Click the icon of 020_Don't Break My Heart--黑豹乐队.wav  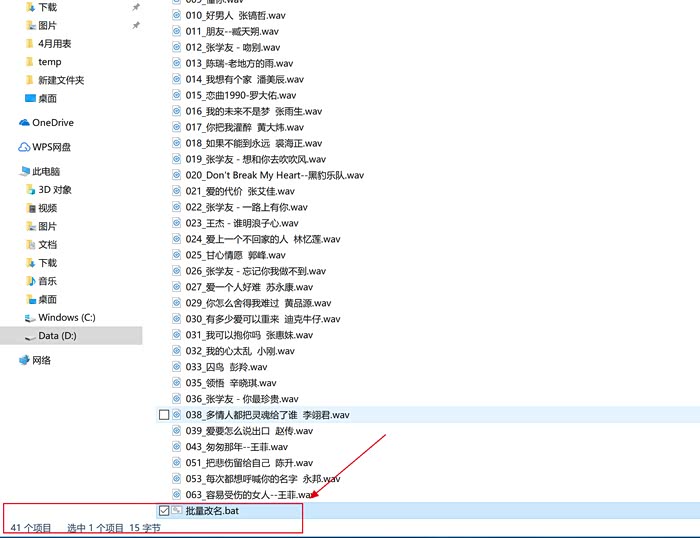coord(177,175)
